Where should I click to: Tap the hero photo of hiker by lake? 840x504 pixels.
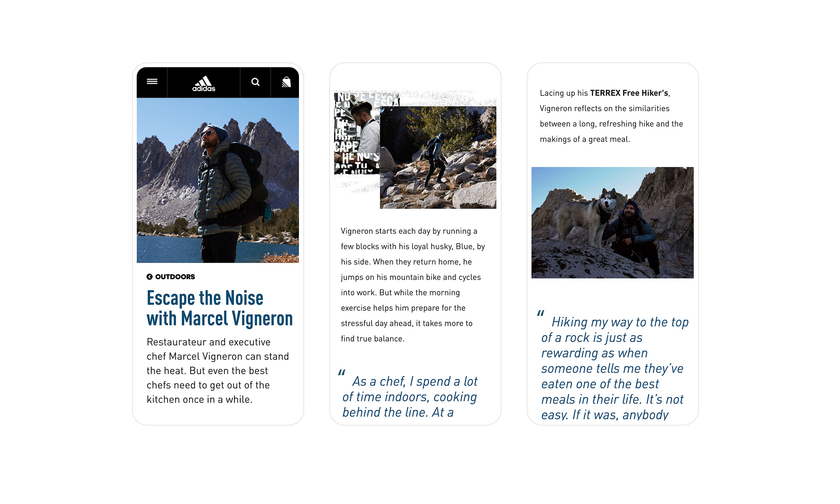[218, 180]
